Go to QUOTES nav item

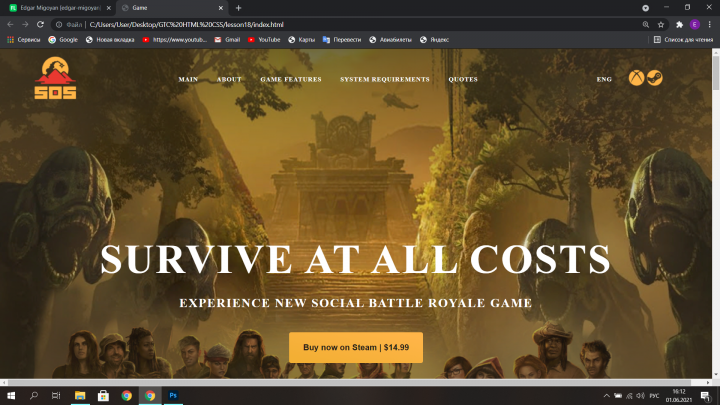(x=463, y=79)
